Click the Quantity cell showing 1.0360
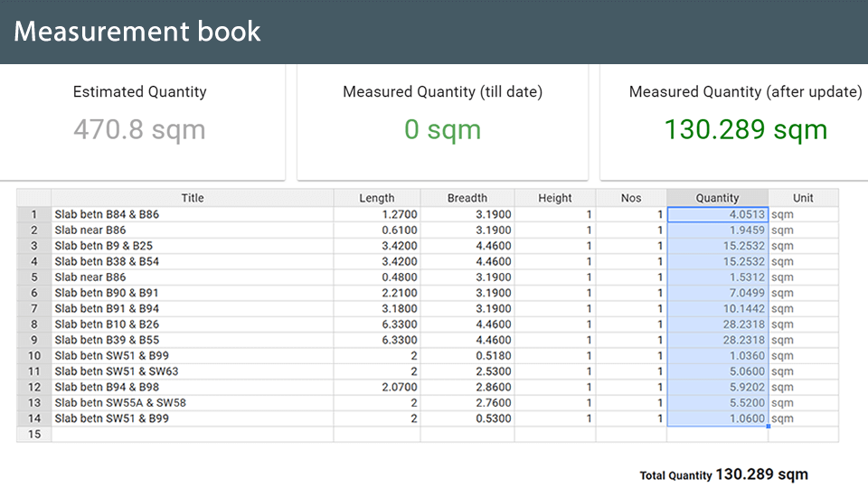The image size is (868, 488). coord(717,356)
